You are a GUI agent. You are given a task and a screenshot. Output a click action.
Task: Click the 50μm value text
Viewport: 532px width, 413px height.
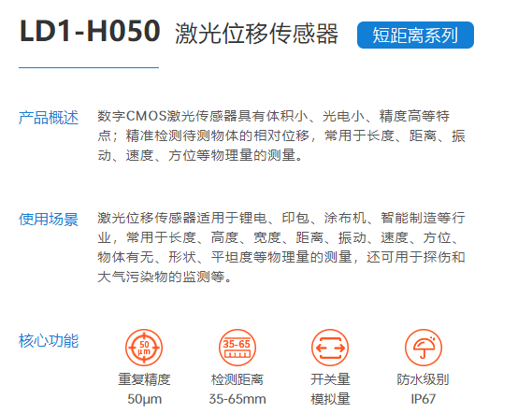click(x=144, y=399)
